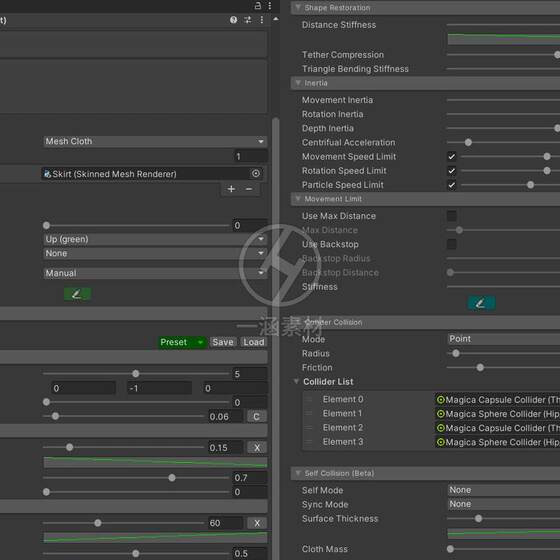The width and height of the screenshot is (560, 560).
Task: Open the collision Mode Point dropdown
Action: [504, 339]
